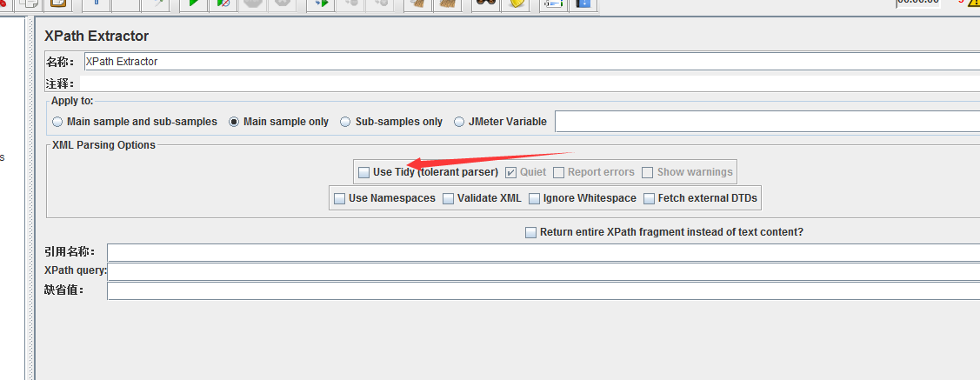
Task: Open Search with the binoculars icon
Action: coord(483,3)
